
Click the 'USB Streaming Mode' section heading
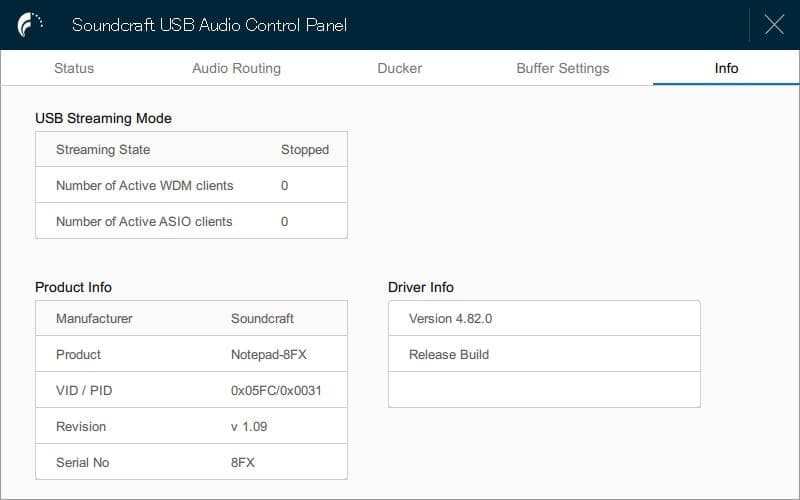click(x=103, y=118)
